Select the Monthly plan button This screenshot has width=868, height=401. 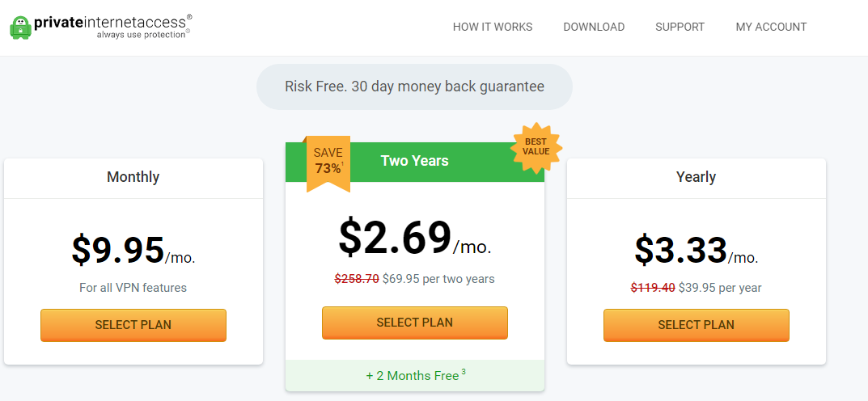pyautogui.click(x=133, y=325)
